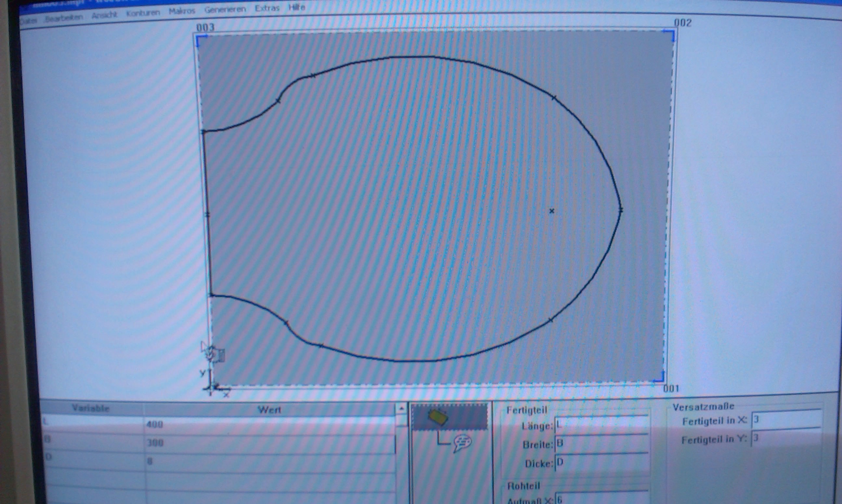
Task: Open the Generieren menu
Action: (x=225, y=9)
